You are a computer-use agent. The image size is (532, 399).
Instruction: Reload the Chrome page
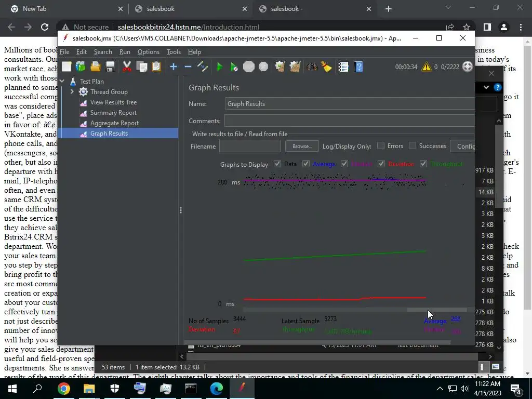tap(45, 27)
